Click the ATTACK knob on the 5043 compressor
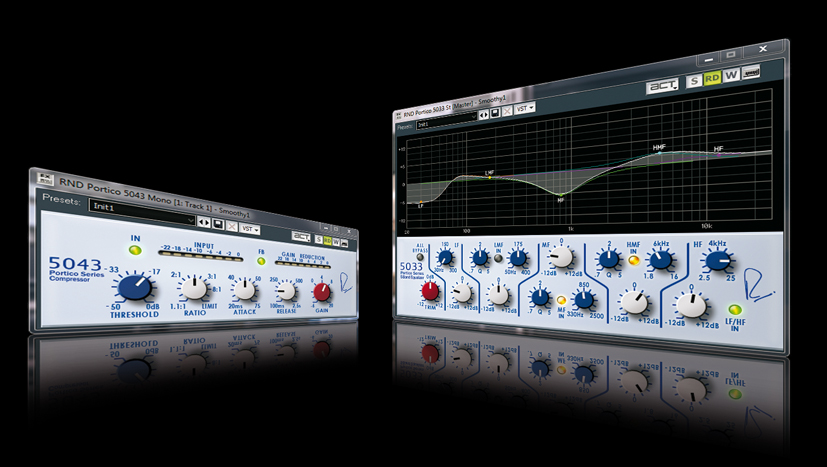Screen dimensions: 827x467 [x=244, y=290]
